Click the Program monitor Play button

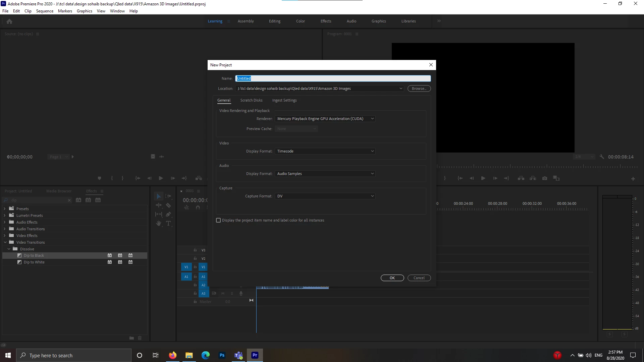(483, 178)
